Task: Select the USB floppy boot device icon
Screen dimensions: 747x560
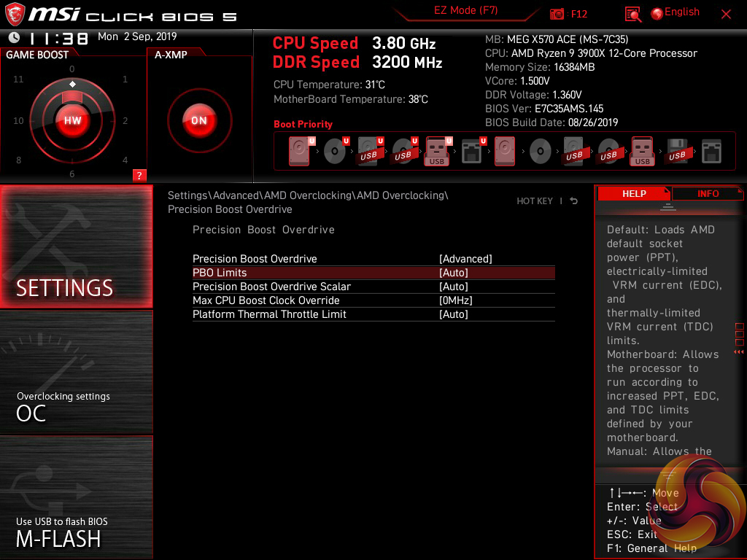Action: click(677, 152)
